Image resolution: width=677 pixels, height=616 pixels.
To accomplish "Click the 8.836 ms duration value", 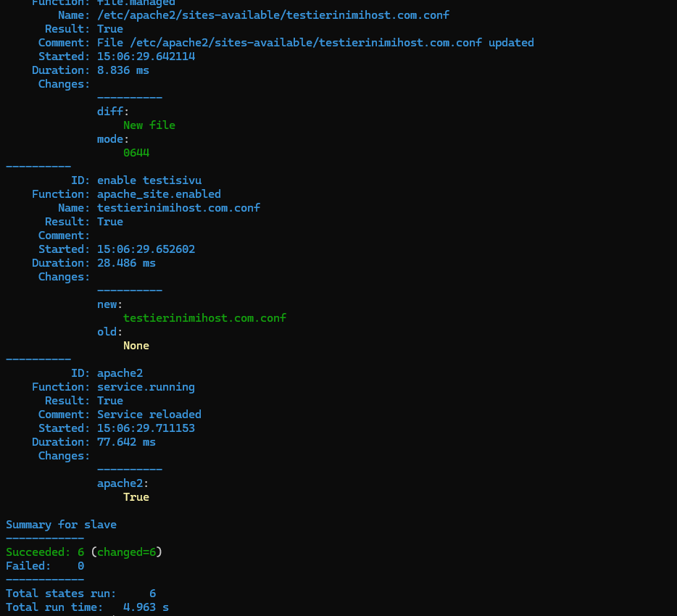I will 123,70.
